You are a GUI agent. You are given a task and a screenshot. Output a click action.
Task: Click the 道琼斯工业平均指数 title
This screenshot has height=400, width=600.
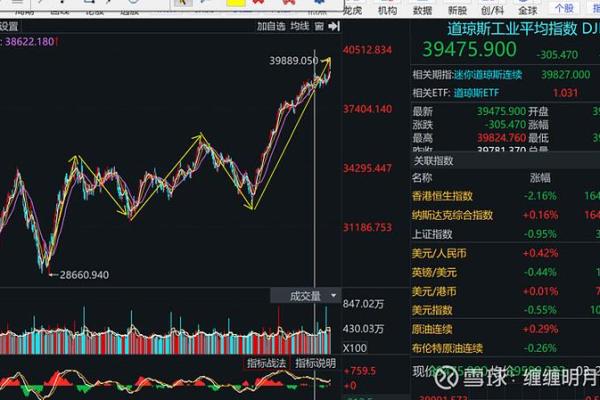point(512,29)
